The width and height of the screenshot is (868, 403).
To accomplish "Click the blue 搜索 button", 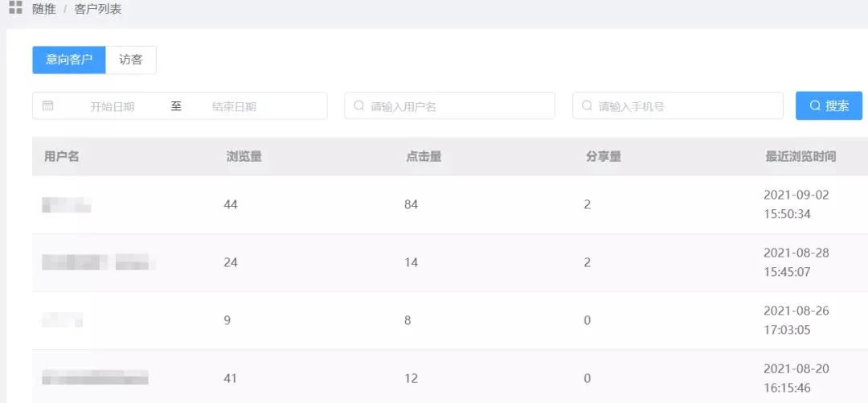I will coord(829,105).
